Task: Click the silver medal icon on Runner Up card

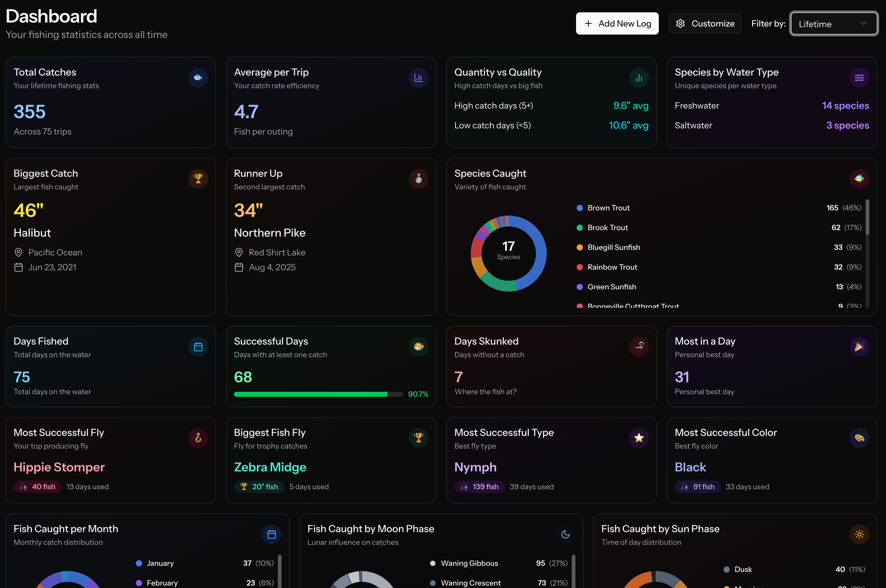Action: [418, 179]
